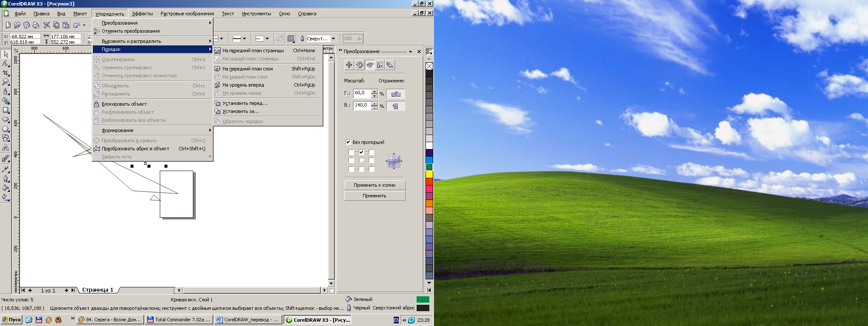The height and width of the screenshot is (326, 868).
Task: Toggle the bottom-right anchor checkbox
Action: click(371, 169)
